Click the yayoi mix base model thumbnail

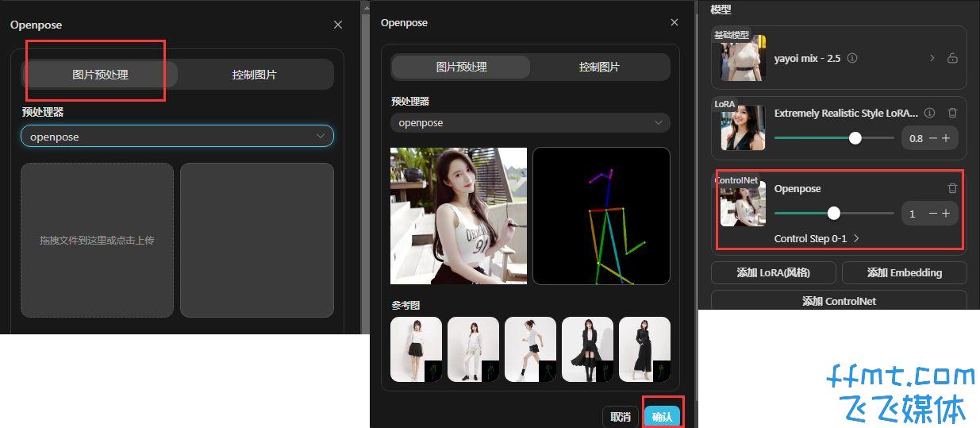[743, 57]
